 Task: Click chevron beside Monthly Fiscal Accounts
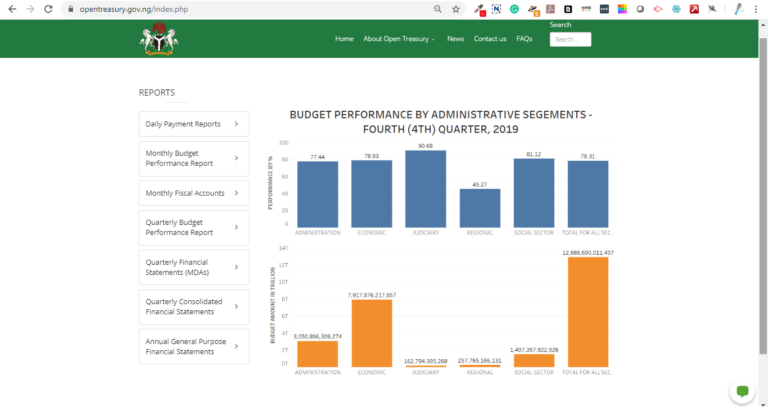pos(236,193)
